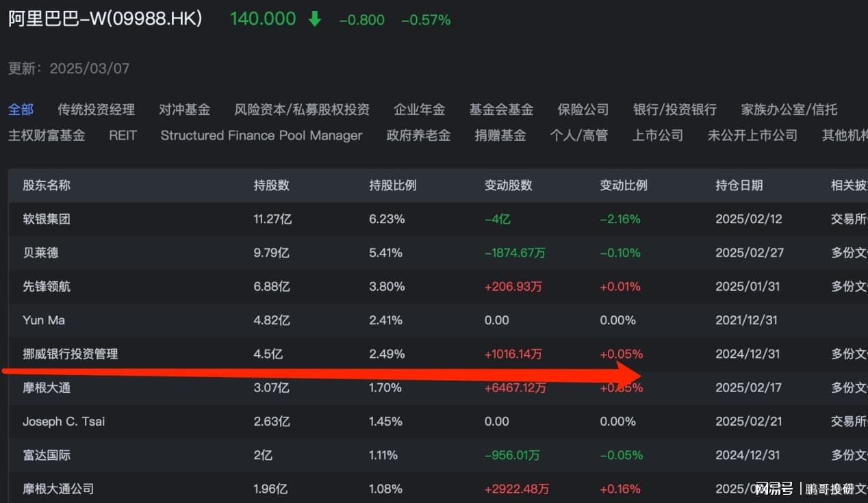Viewport: 868px width, 503px height.
Task: Open the Joseph C. Tsai shareholder row
Action: point(438,421)
